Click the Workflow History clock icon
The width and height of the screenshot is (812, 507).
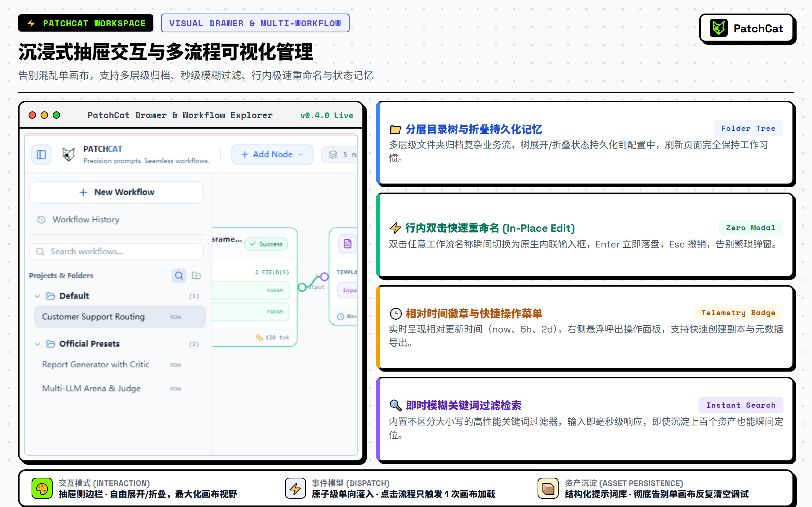(x=41, y=219)
